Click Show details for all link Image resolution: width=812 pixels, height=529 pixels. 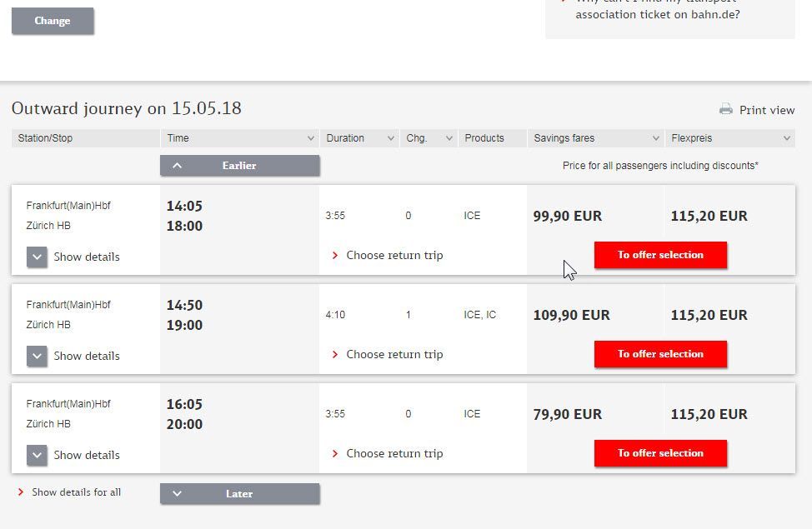76,492
